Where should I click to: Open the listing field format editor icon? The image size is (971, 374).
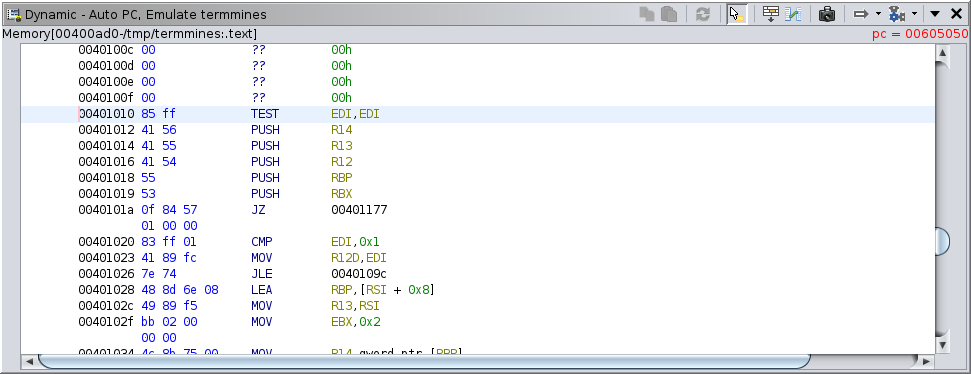click(770, 14)
